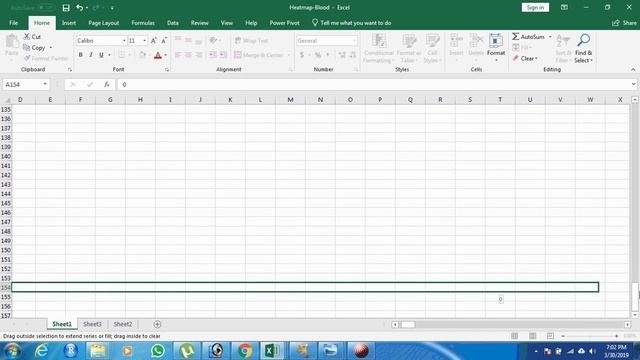This screenshot has width=640, height=360.
Task: Apply the fill color bucket
Action: 142,55
